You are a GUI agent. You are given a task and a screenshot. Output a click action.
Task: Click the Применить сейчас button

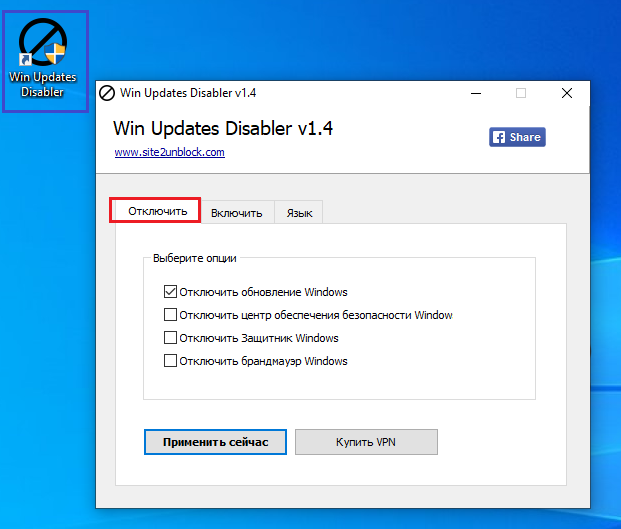point(215,442)
